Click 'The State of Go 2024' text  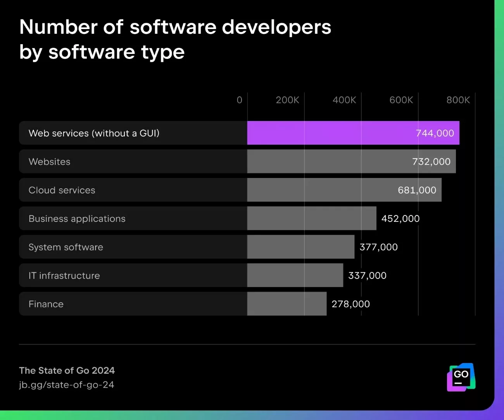tap(67, 370)
